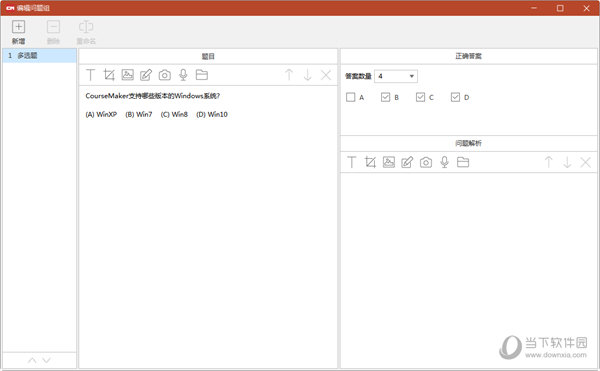Open handwriting edit tool in question panel

point(146,75)
